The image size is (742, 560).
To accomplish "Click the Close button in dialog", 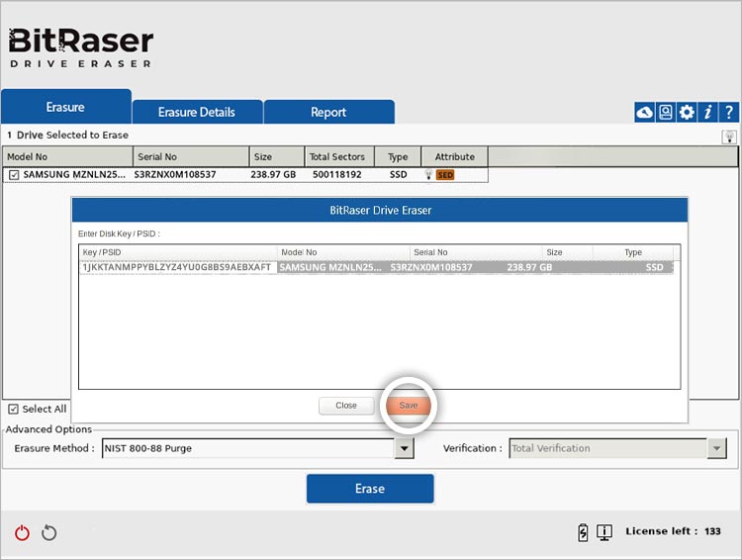I will pyautogui.click(x=346, y=406).
